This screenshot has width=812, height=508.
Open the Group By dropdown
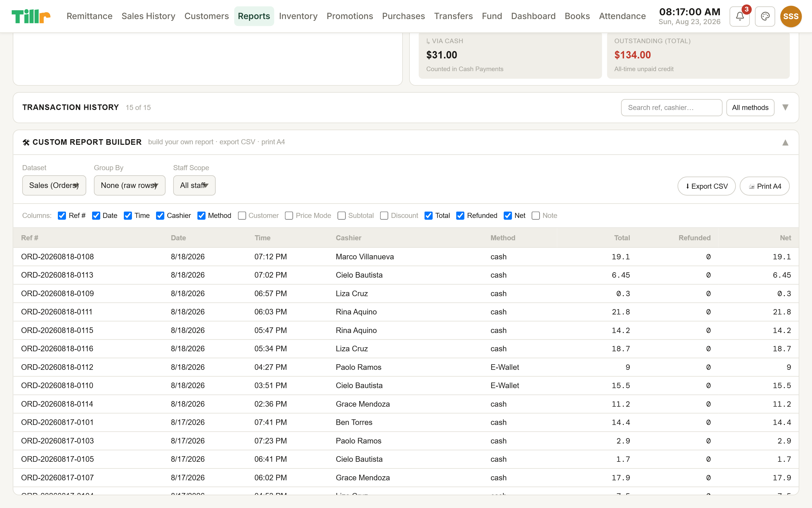129,185
